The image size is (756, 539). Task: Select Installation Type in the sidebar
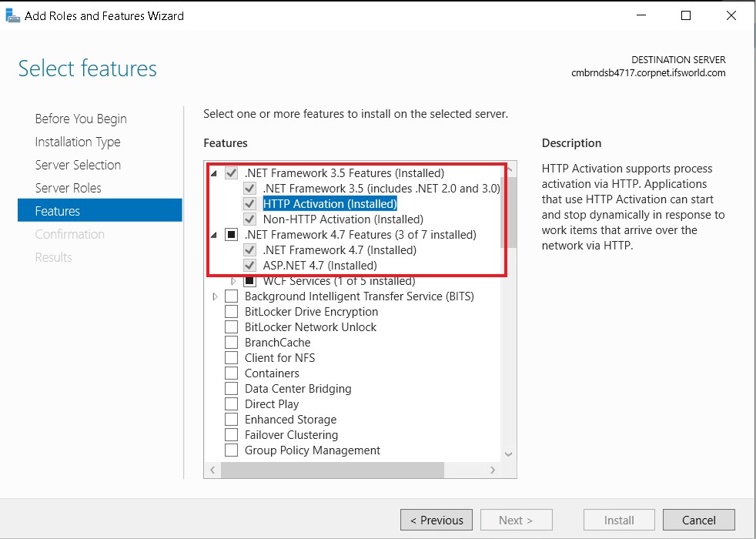(x=77, y=142)
